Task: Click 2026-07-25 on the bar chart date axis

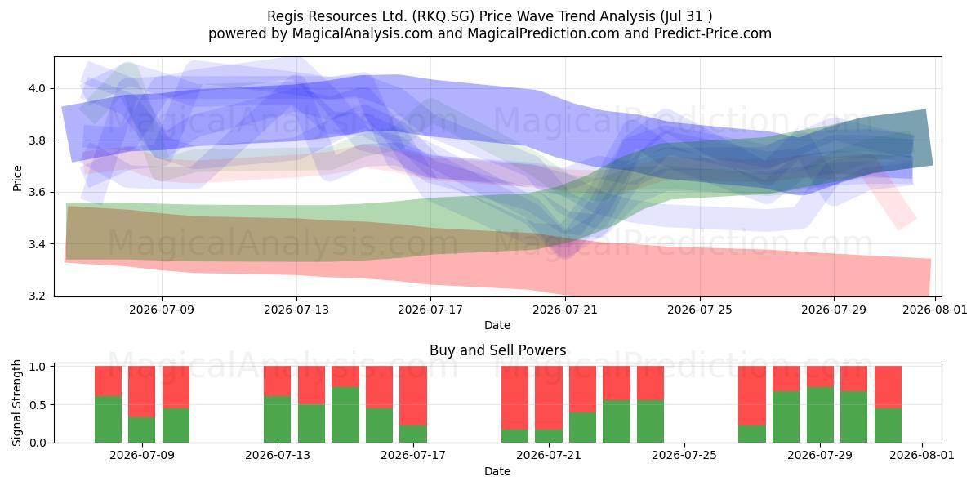Action: click(684, 456)
